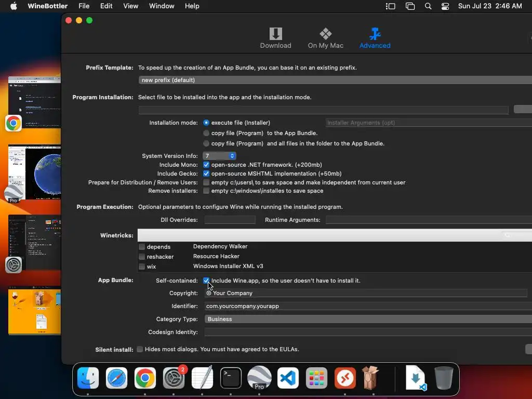This screenshot has height=399, width=532.
Task: Open the Help menu
Action: coord(192,6)
